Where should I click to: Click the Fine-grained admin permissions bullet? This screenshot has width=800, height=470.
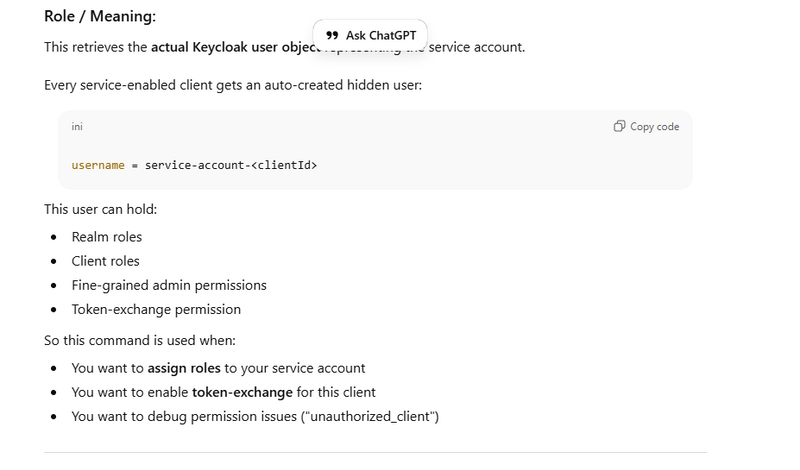tap(169, 285)
